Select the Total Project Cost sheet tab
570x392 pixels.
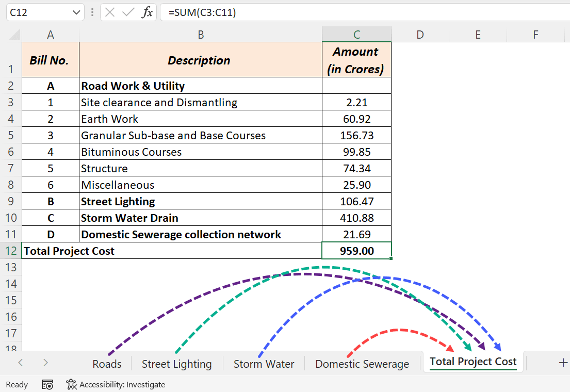pyautogui.click(x=473, y=362)
